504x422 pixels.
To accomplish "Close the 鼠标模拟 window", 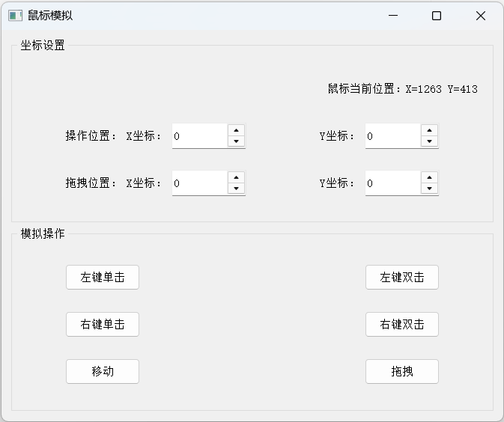I will click(x=481, y=16).
